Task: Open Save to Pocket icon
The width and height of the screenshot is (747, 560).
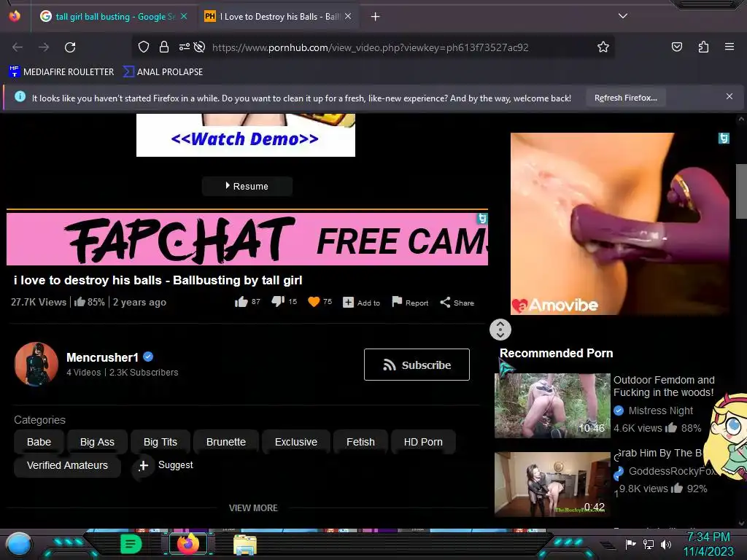Action: click(x=676, y=47)
